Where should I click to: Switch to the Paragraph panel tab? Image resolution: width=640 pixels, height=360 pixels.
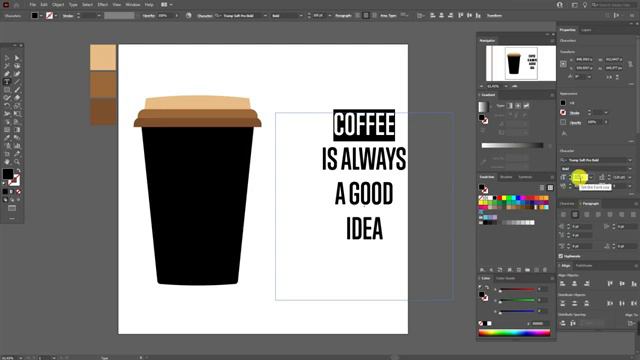point(590,203)
